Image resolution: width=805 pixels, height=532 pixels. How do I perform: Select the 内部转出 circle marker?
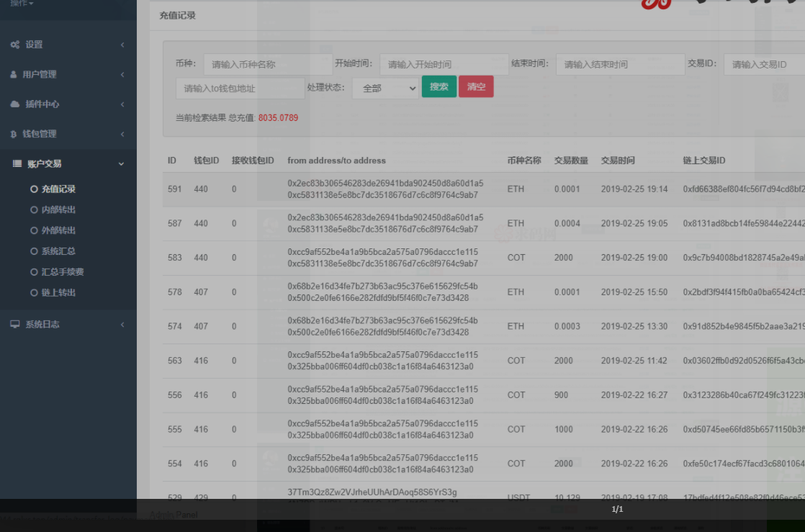click(x=34, y=210)
